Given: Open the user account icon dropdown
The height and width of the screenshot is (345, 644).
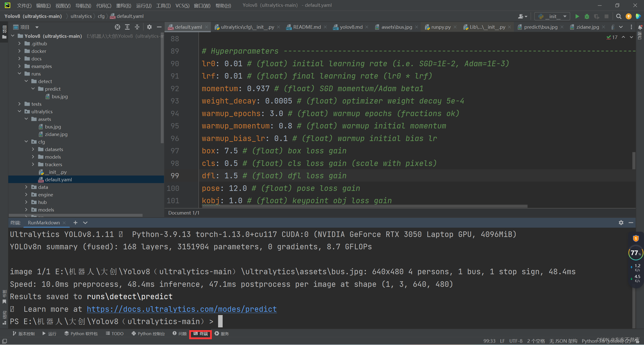Looking at the screenshot, I should [x=522, y=16].
